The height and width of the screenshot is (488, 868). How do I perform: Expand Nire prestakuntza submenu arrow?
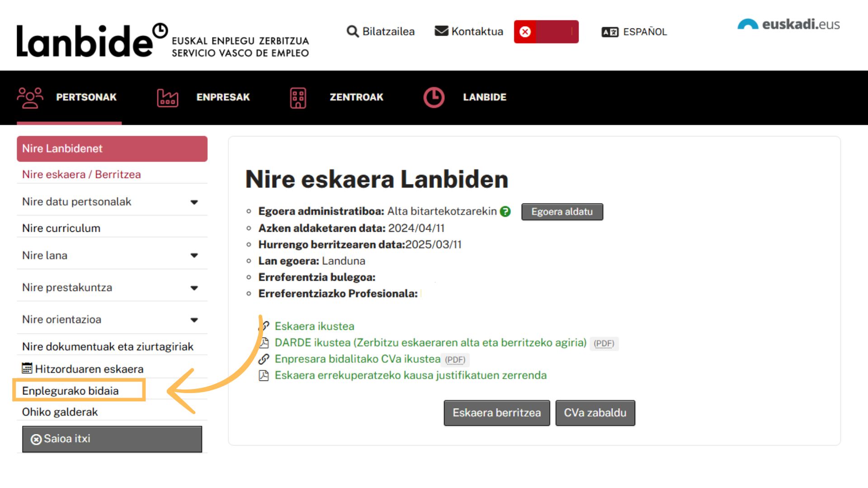(194, 288)
